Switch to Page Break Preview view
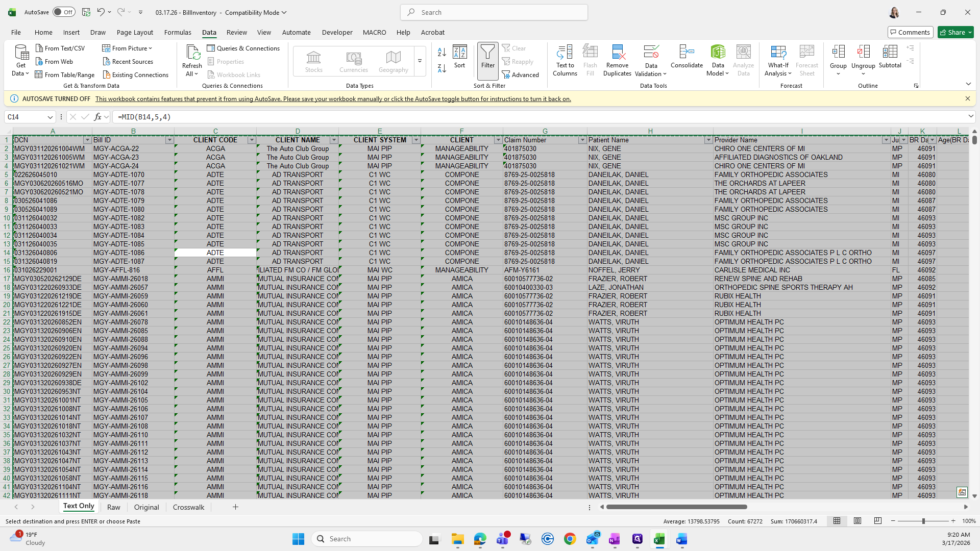Viewport: 980px width, 551px height. coord(878,521)
